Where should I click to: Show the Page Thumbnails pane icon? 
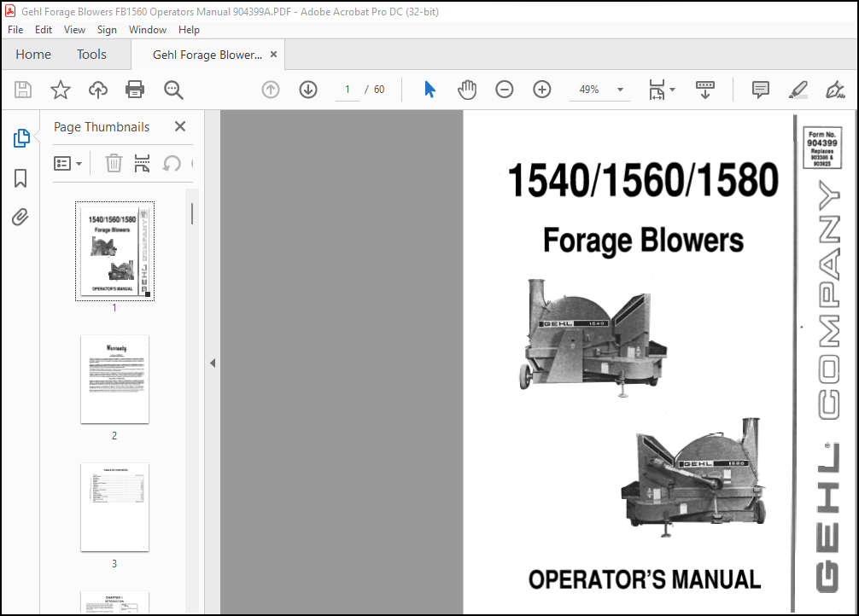(x=21, y=138)
